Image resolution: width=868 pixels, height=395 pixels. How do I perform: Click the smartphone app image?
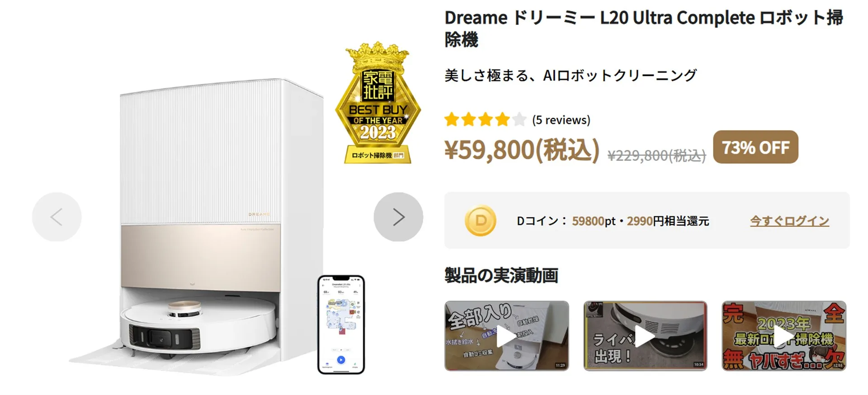pyautogui.click(x=341, y=324)
